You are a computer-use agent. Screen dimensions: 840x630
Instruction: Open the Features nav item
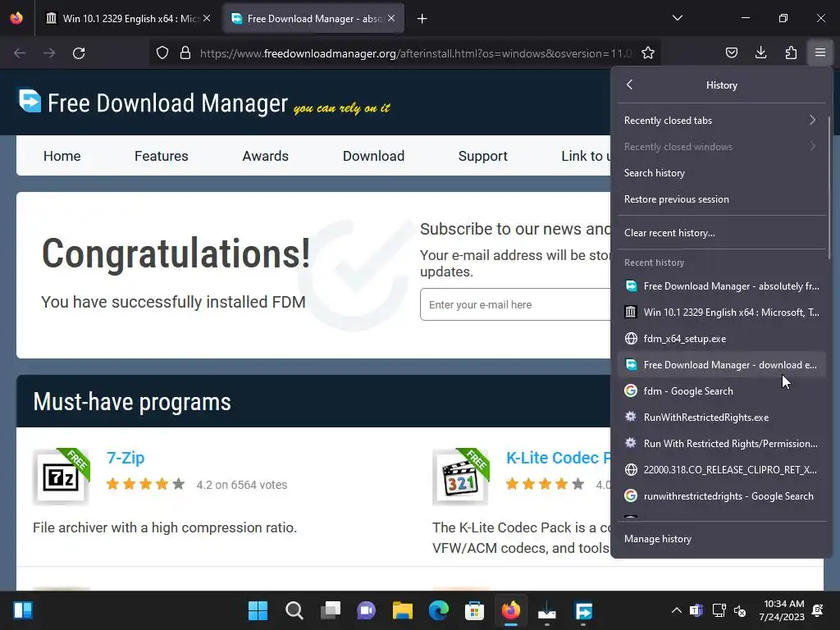click(162, 156)
